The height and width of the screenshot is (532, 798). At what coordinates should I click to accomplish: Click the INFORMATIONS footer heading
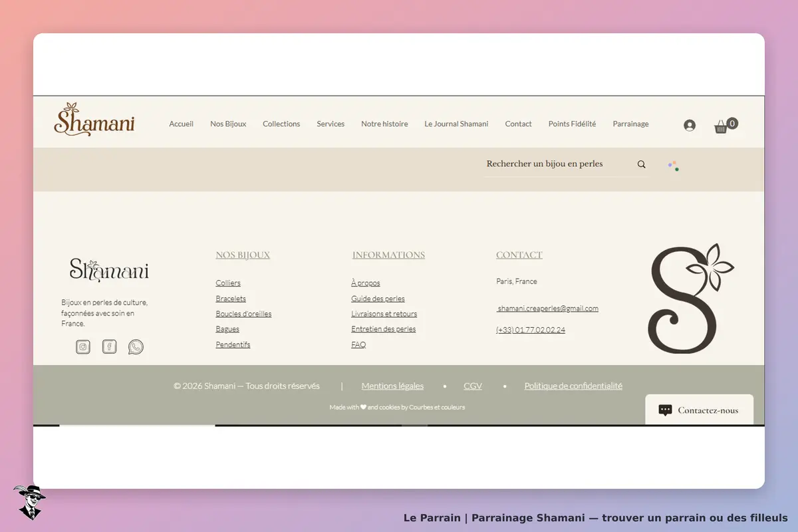388,255
